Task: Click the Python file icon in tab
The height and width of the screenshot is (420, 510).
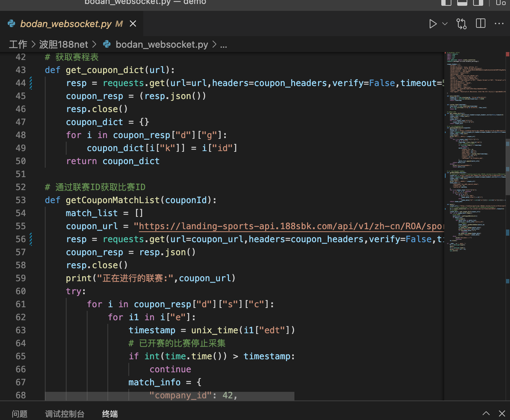Action: point(12,23)
